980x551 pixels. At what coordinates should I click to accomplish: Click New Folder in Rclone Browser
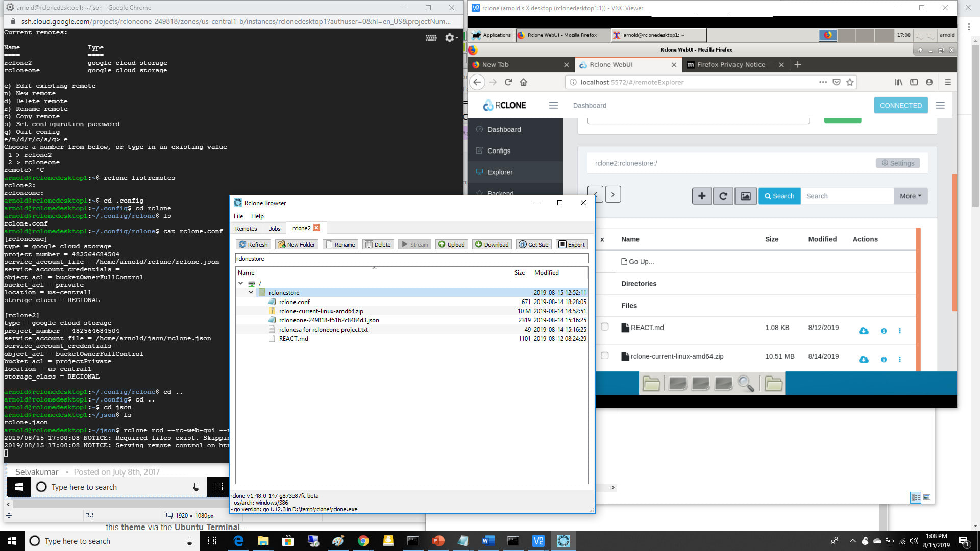tap(297, 245)
